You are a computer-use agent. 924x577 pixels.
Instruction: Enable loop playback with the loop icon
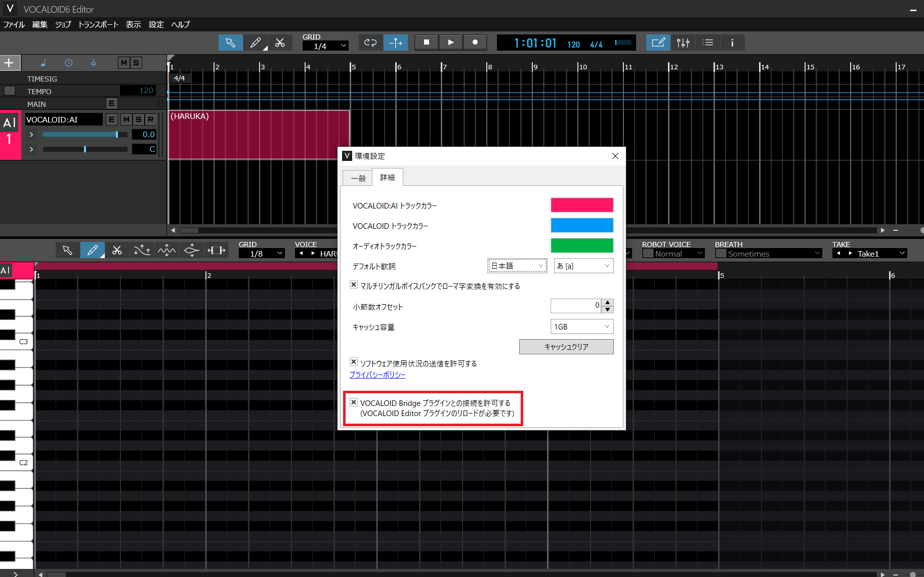[370, 43]
